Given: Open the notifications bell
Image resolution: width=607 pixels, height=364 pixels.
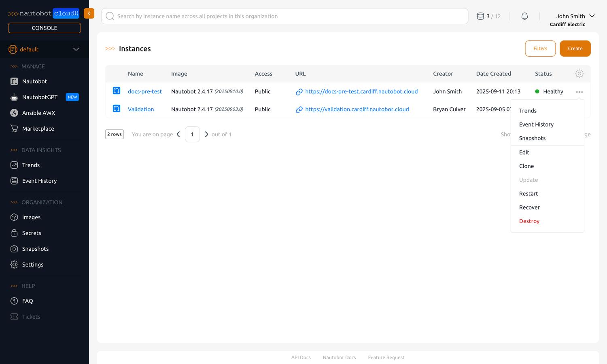Looking at the screenshot, I should pyautogui.click(x=524, y=16).
